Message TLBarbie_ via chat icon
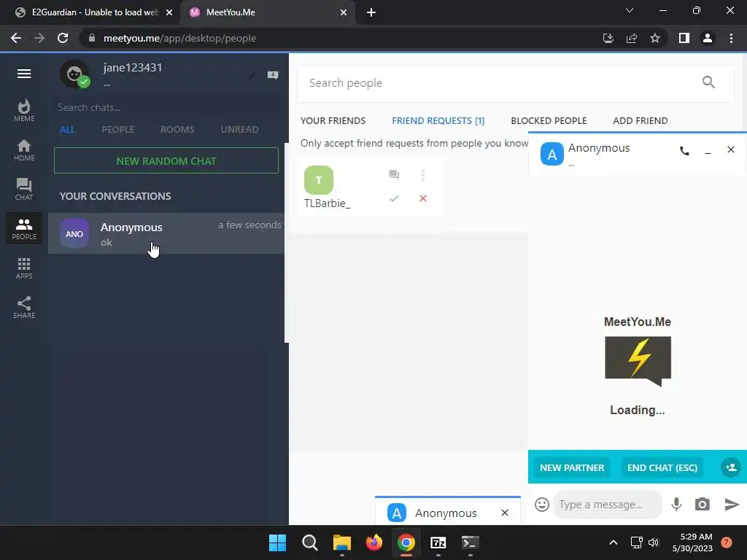 pyautogui.click(x=394, y=175)
